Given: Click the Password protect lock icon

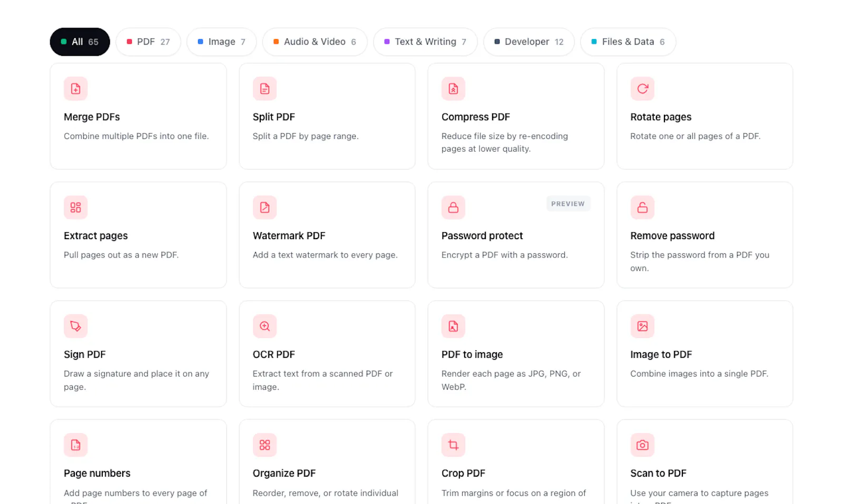Looking at the screenshot, I should tap(453, 207).
